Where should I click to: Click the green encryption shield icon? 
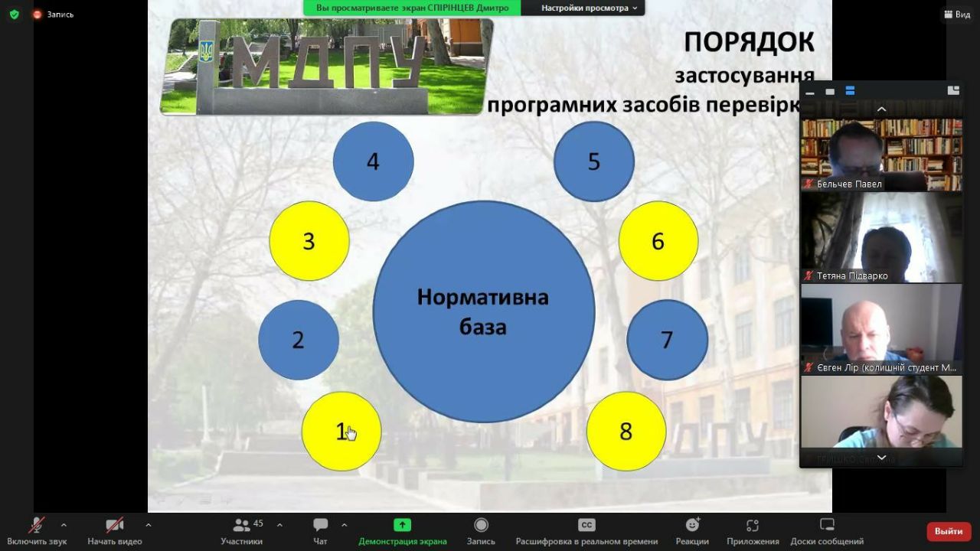click(14, 14)
